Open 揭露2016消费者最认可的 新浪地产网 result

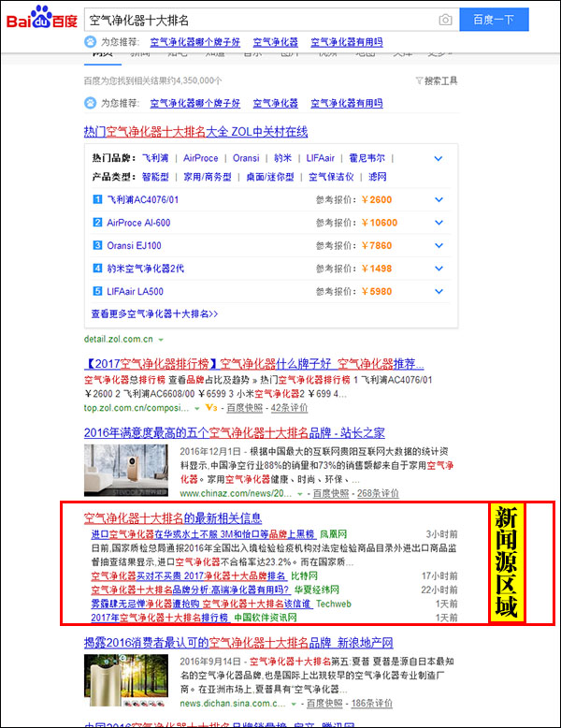pos(238,643)
